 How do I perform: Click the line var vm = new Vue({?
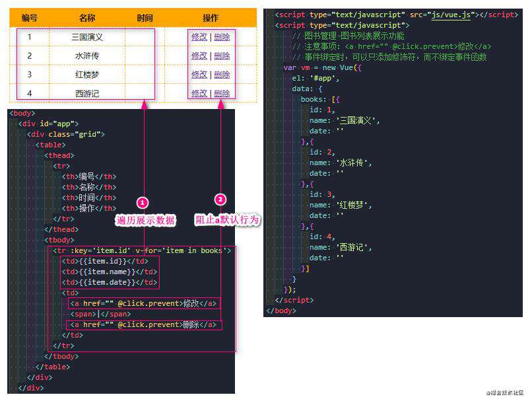click(323, 67)
